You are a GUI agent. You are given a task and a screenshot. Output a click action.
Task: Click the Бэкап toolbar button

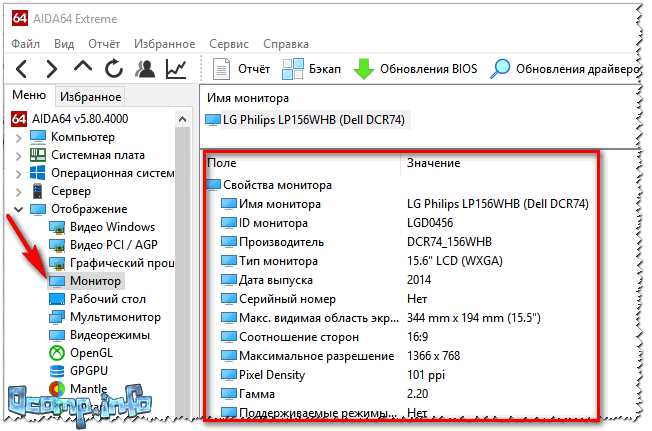[x=311, y=69]
